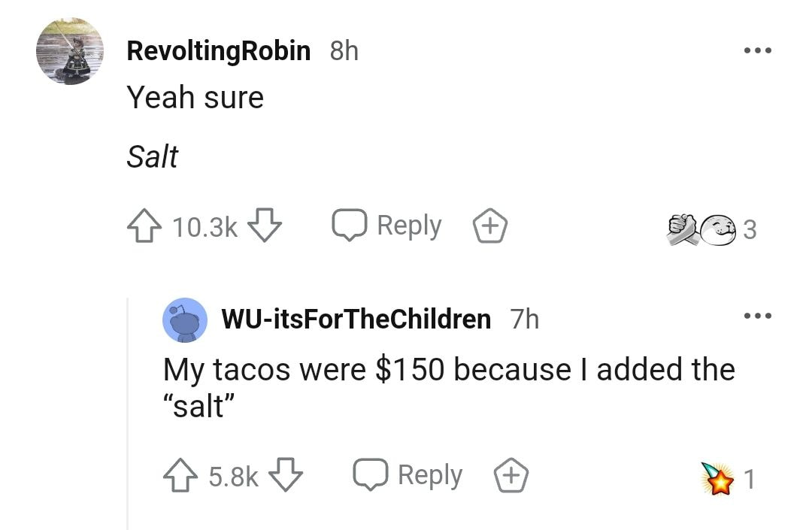Viewport: 812px width, 530px height.
Task: Reply to WU-itsForTheChildren's comment
Action: (408, 475)
